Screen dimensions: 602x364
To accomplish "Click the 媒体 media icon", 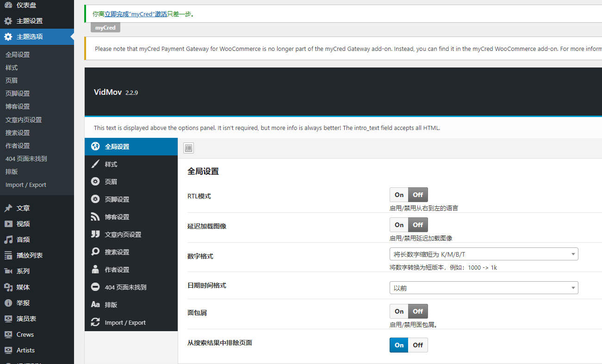I will pos(8,287).
